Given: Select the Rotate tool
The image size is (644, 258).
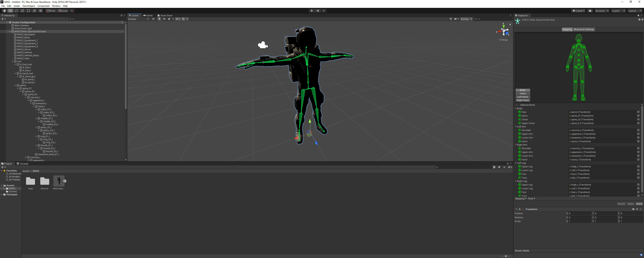Looking at the screenshot, I should (16, 11).
